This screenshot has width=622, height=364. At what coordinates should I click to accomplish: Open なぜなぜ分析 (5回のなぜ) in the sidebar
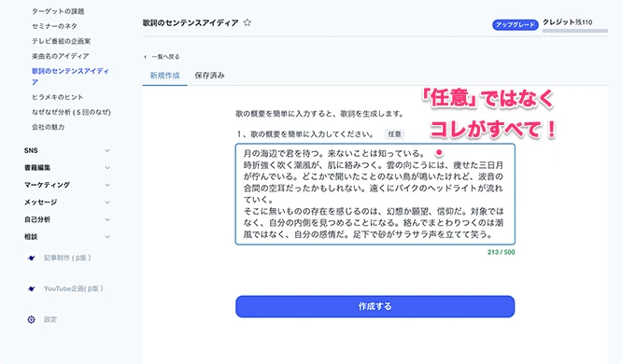[71, 112]
